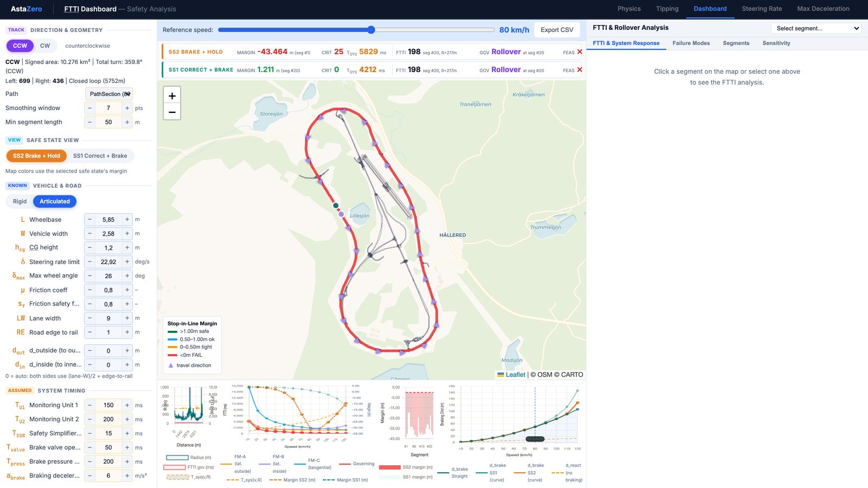Click Export CSV button
This screenshot has height=488, width=868.
coord(557,30)
